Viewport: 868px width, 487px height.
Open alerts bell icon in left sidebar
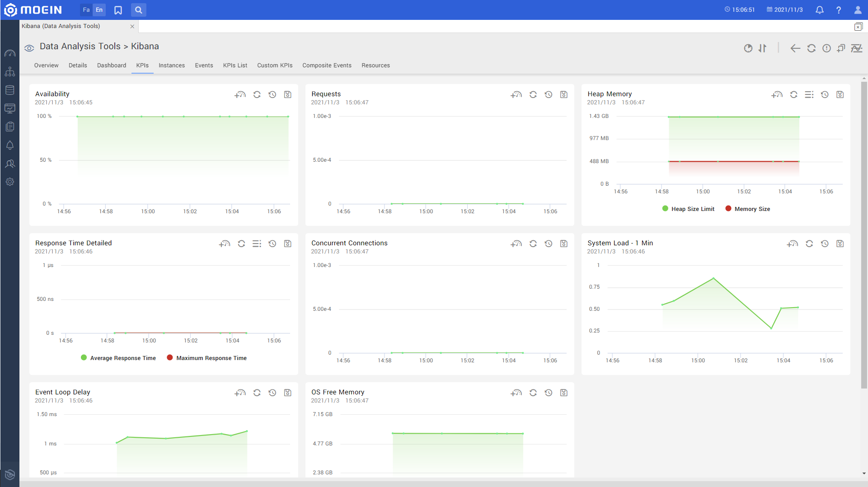coord(10,145)
